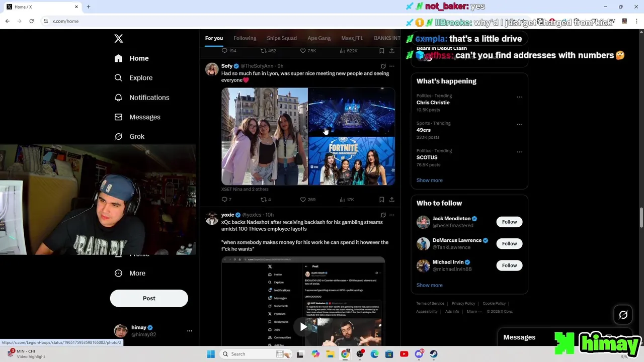The image size is (644, 362).
Task: Reload the page in Chrome
Action: (31, 21)
